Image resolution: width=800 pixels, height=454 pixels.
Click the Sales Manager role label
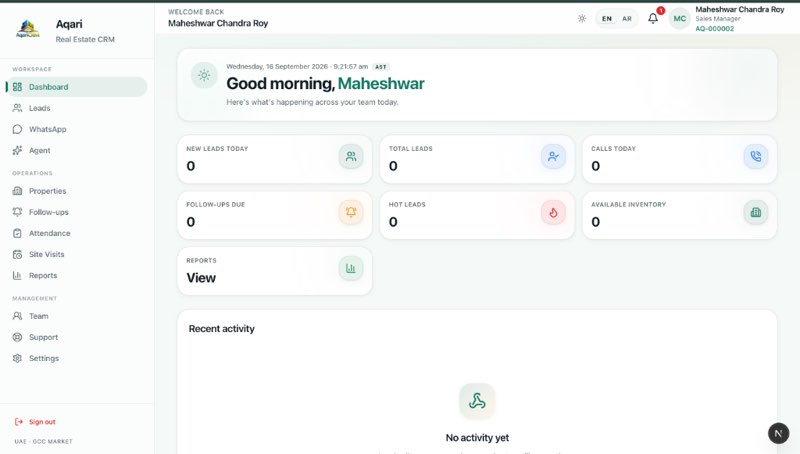pyautogui.click(x=718, y=19)
